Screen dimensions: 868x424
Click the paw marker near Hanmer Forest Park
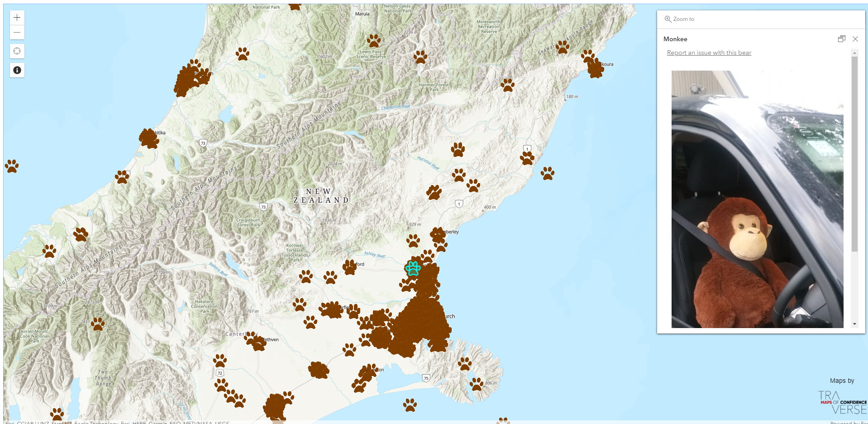(420, 57)
